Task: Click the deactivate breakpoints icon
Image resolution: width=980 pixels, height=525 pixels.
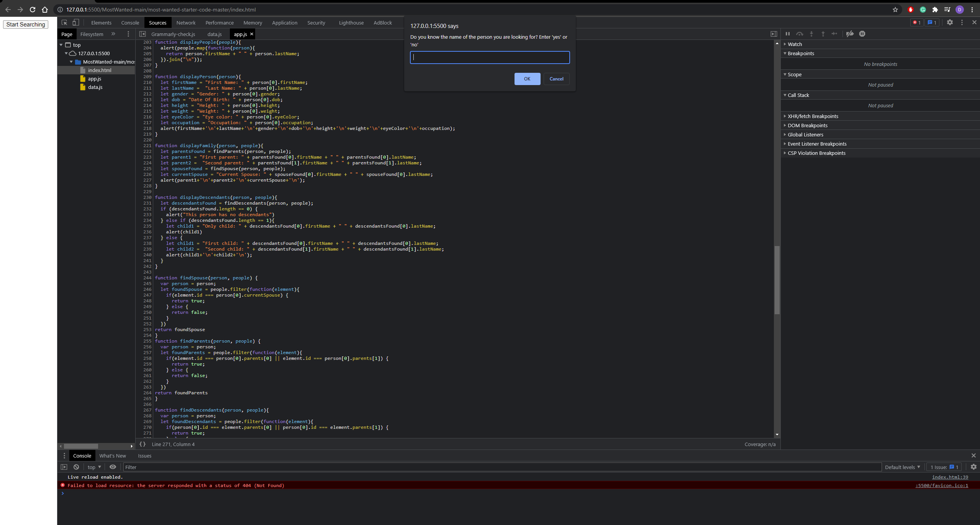Action: (850, 34)
